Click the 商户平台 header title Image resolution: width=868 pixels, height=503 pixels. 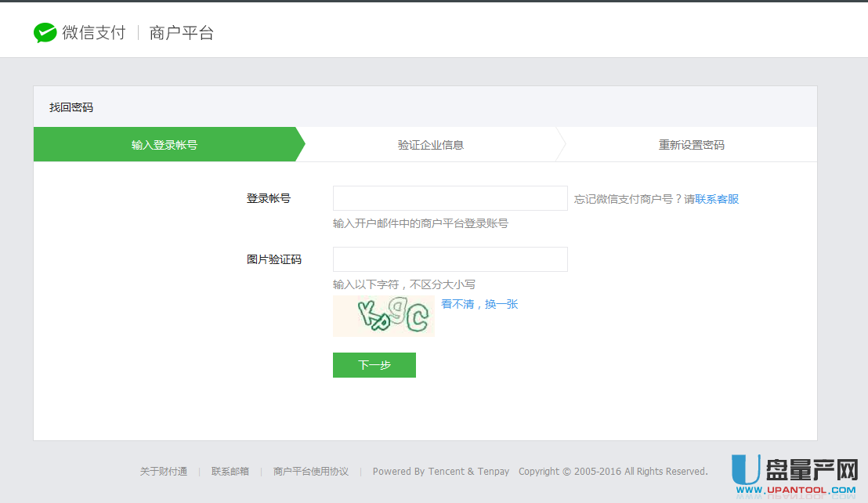click(x=181, y=33)
